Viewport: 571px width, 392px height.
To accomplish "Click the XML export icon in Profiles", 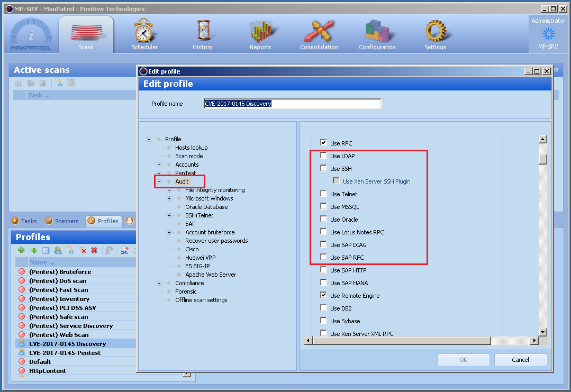I will tap(124, 250).
